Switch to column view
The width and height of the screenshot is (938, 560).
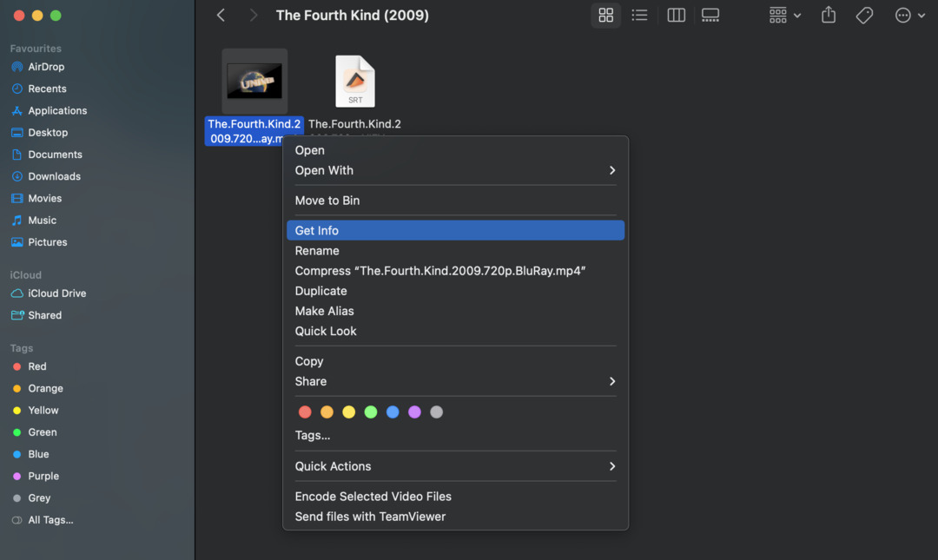(676, 15)
